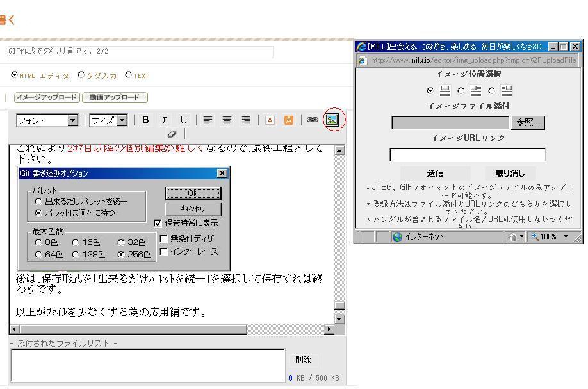Switch to the TEXT editor mode
Viewport: 588px width, 389px height.
click(x=129, y=75)
